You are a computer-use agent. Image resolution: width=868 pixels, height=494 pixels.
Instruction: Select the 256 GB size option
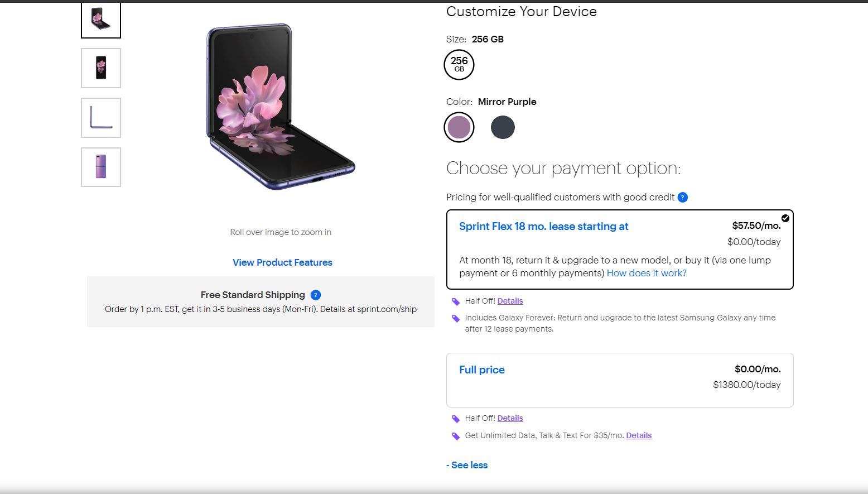[x=459, y=65]
